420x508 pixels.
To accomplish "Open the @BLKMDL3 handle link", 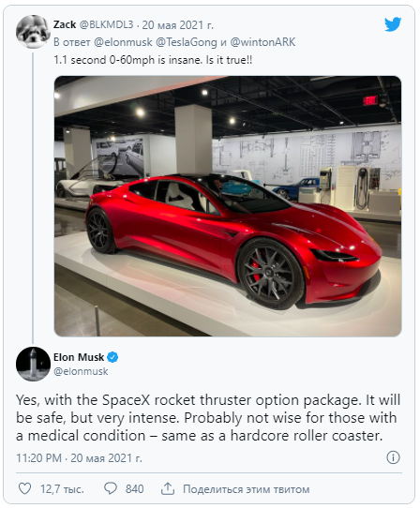I will click(x=106, y=24).
